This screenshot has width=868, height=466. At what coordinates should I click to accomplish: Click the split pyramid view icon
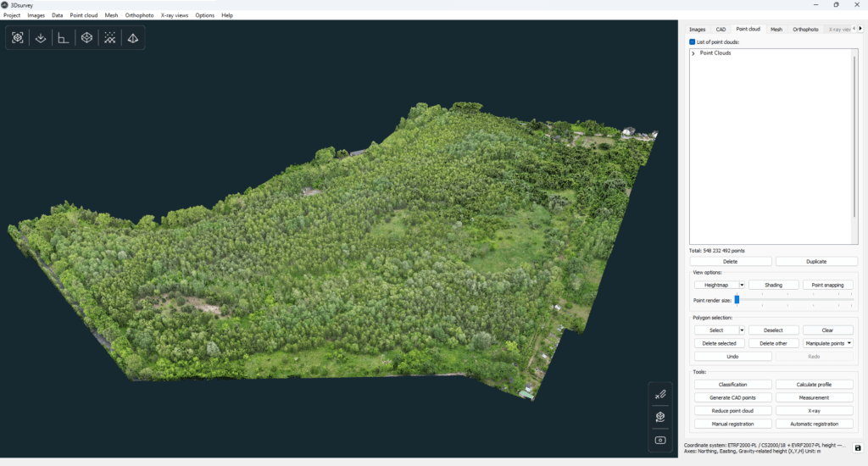[x=133, y=37]
